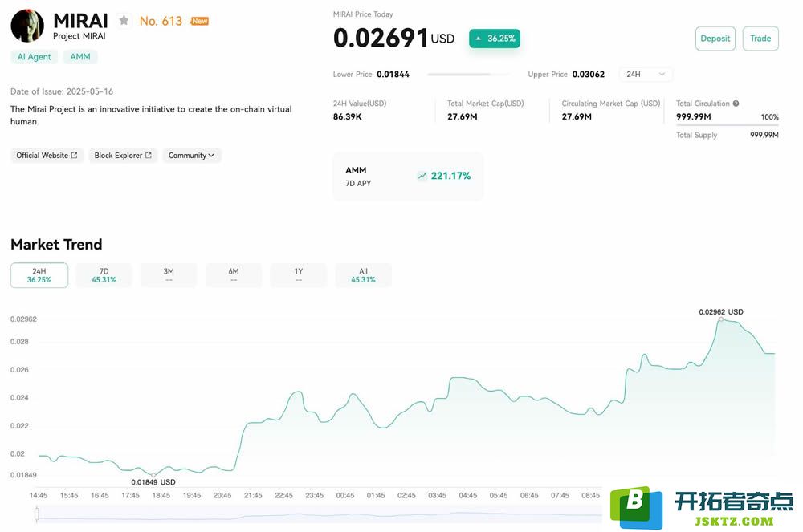Click the Circulating Market Cap 27.69M value
Viewport: 803px width, 532px height.
click(577, 116)
